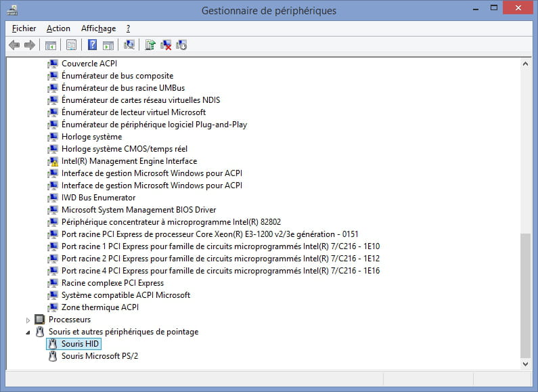Select Port racine 4 PCI Express 1E16
This screenshot has height=392, width=538.
pyautogui.click(x=221, y=271)
